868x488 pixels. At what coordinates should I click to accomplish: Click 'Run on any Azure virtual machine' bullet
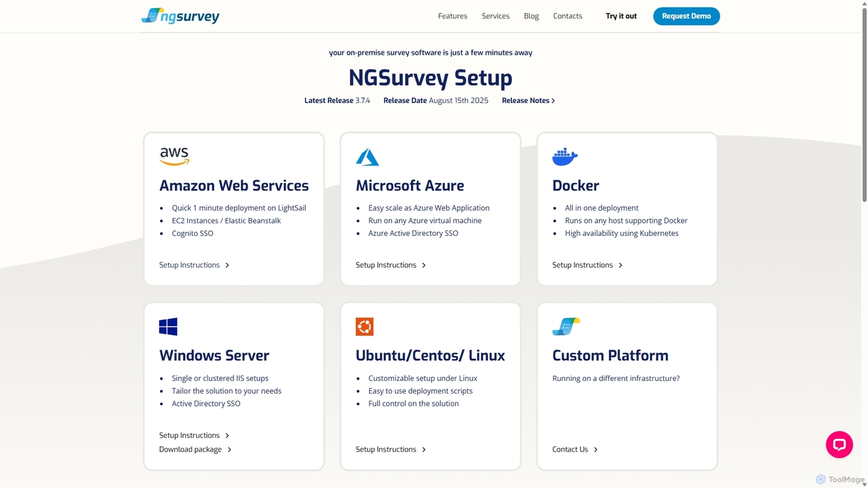[425, 221]
